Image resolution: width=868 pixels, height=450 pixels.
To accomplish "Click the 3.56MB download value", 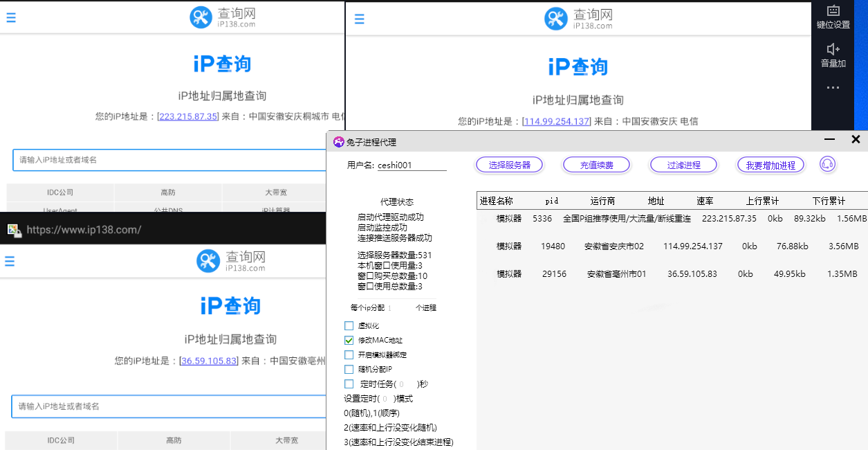I will (x=844, y=246).
